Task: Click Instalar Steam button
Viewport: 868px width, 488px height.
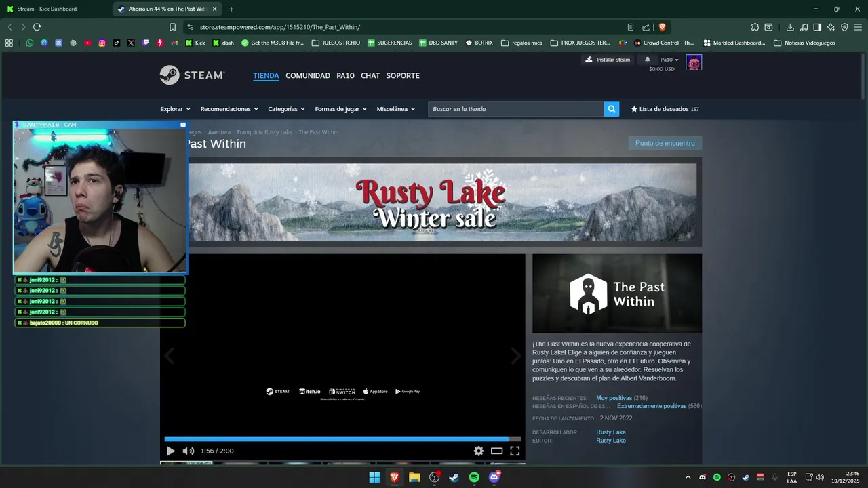Action: (x=608, y=60)
